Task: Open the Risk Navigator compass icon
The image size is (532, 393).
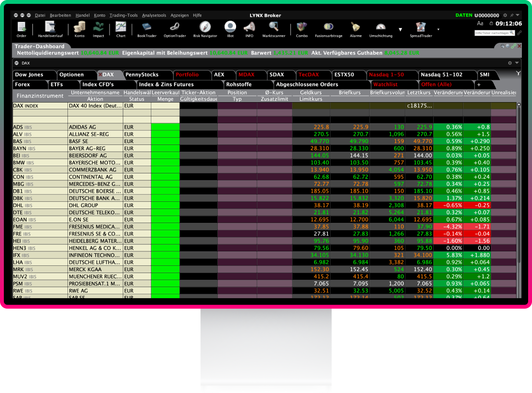Action: point(205,29)
